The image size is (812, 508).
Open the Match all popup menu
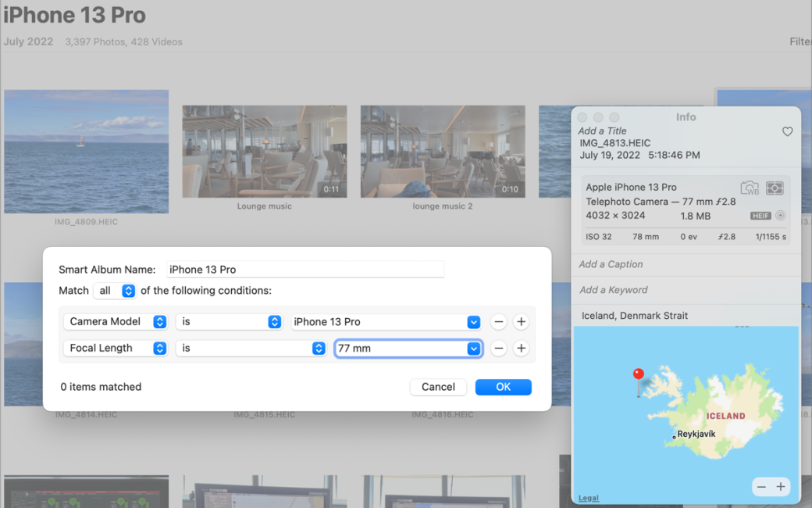[x=115, y=291]
